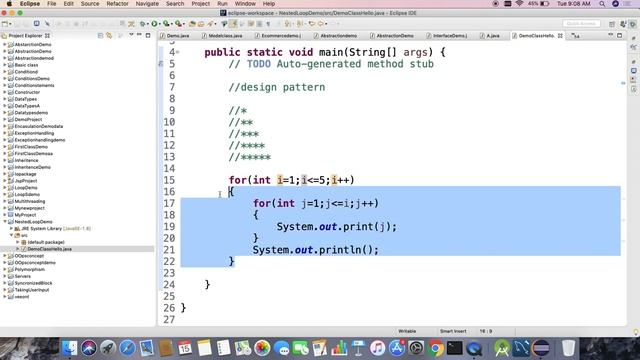Open Terminal from the Dock
The image size is (640, 360).
click(x=454, y=348)
